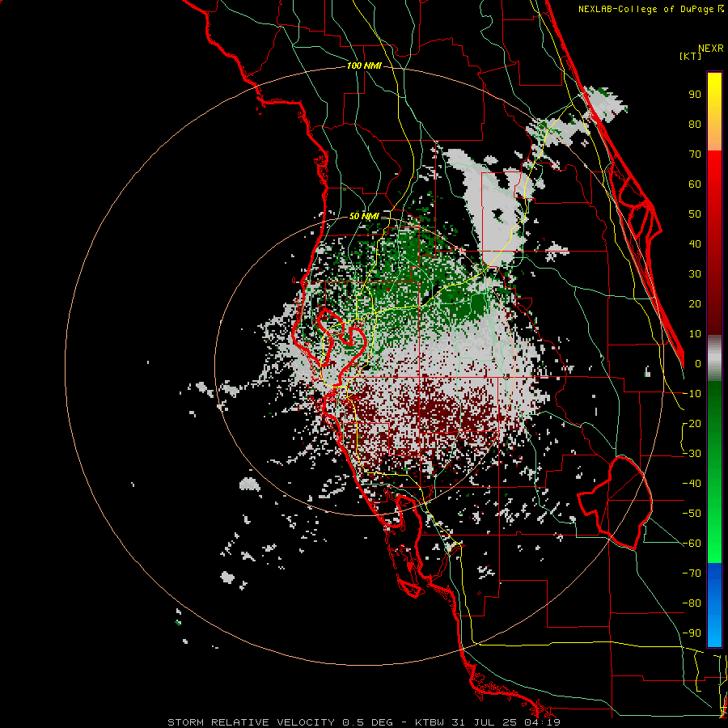
Task: Click the positive 10 knot scale label
Action: (x=695, y=334)
